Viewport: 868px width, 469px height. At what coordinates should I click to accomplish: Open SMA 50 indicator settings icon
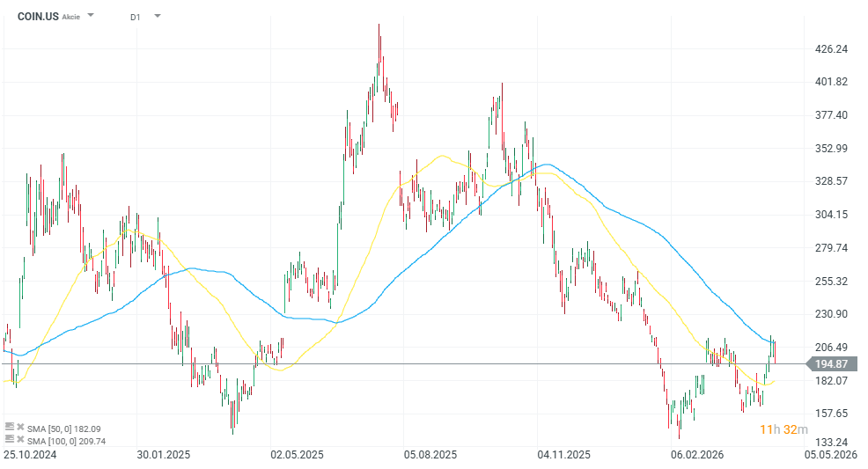(10, 428)
